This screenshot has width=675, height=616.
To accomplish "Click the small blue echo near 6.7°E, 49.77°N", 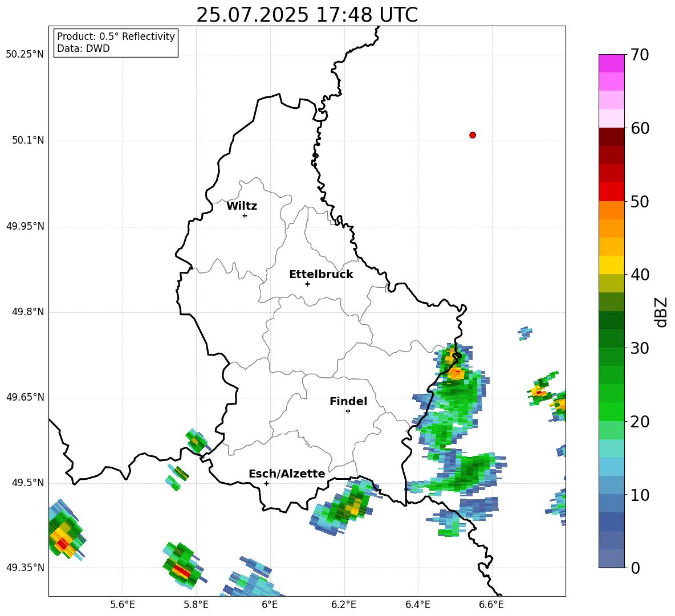I will pos(525,333).
